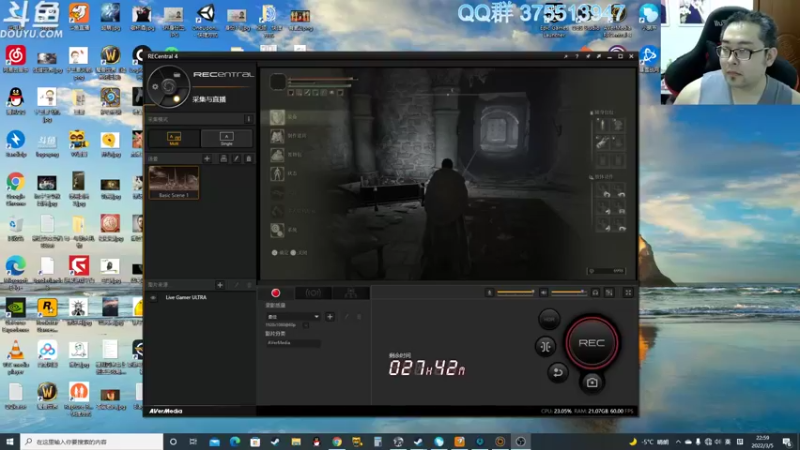Viewport: 800px width, 450px height.
Task: Edit scene with the pencil icon
Action: click(x=236, y=159)
